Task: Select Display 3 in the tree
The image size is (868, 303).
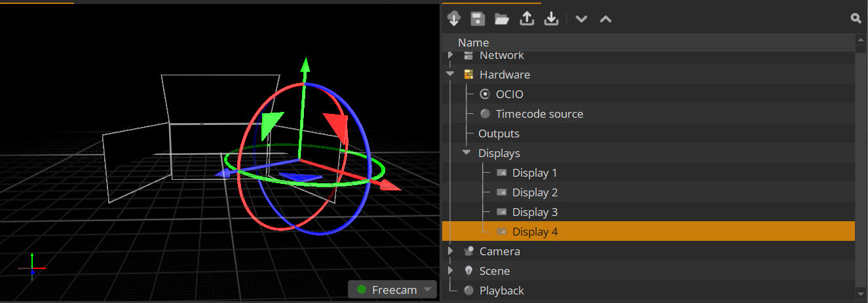Action: pos(535,212)
